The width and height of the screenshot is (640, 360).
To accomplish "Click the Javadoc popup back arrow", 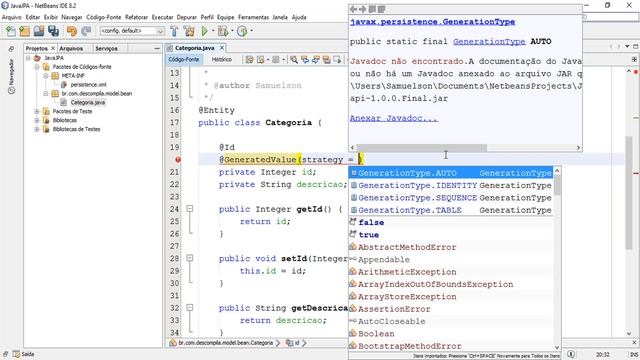I will [x=353, y=9].
